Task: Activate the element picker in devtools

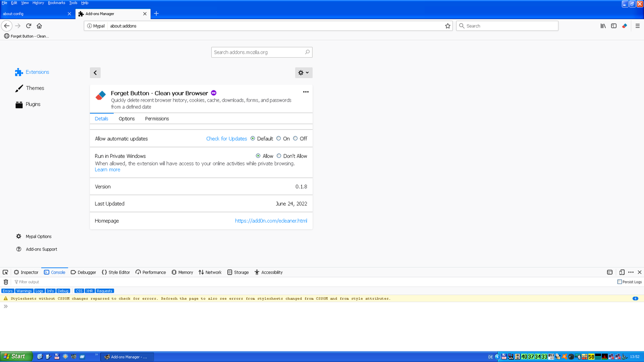Action: 6,272
